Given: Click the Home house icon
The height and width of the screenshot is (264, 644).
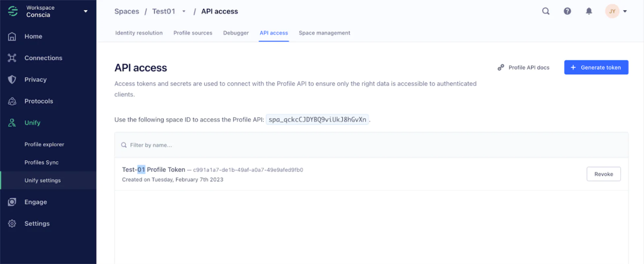Looking at the screenshot, I should [x=12, y=37].
